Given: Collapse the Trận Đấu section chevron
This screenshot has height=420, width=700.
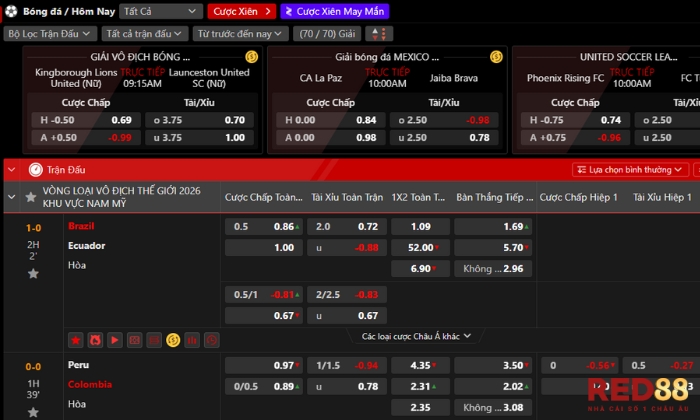Looking at the screenshot, I should click(12, 170).
